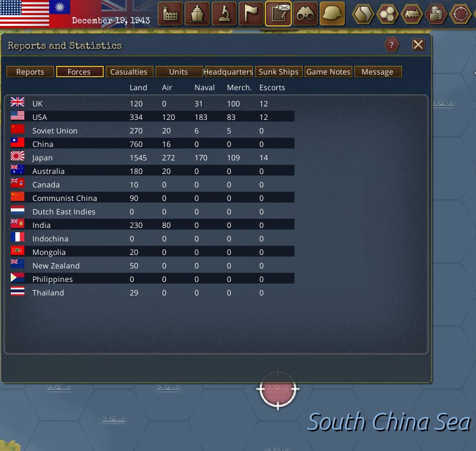
Task: Close the Reports and Statistics window
Action: point(418,45)
